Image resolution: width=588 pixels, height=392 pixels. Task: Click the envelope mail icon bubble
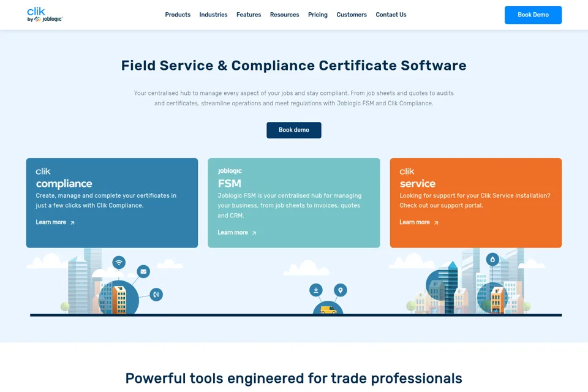[143, 271]
